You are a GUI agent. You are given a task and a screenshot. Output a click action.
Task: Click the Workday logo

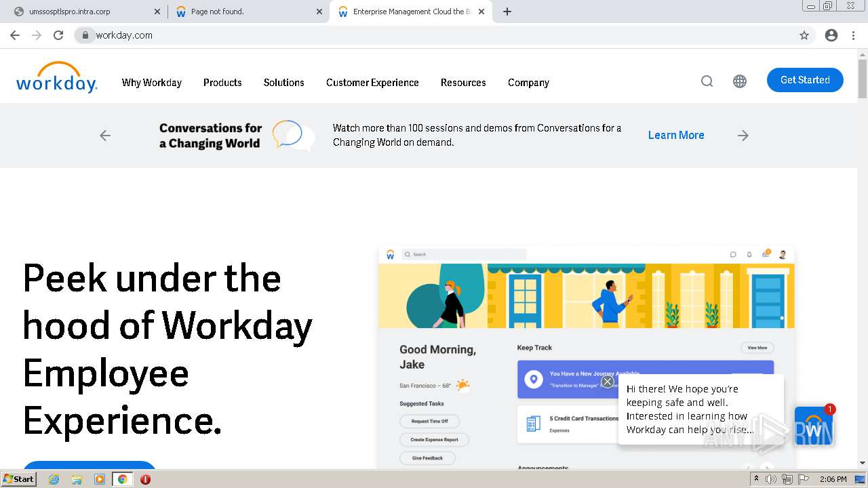pyautogui.click(x=57, y=77)
